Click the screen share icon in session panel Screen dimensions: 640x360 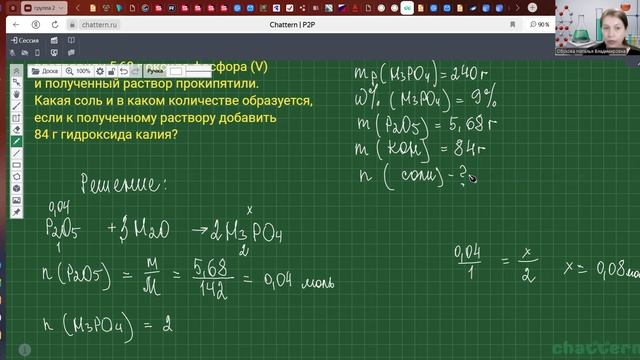tap(54, 53)
